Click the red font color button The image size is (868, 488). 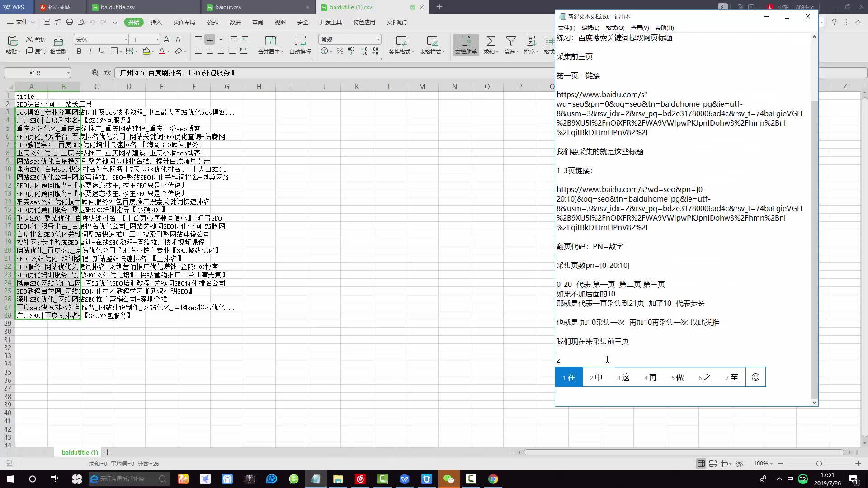coord(162,51)
